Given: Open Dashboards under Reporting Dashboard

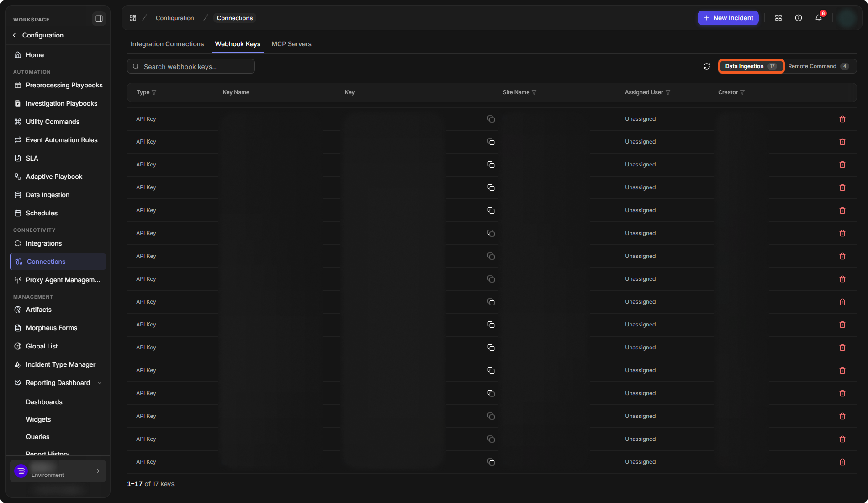Looking at the screenshot, I should (x=44, y=402).
